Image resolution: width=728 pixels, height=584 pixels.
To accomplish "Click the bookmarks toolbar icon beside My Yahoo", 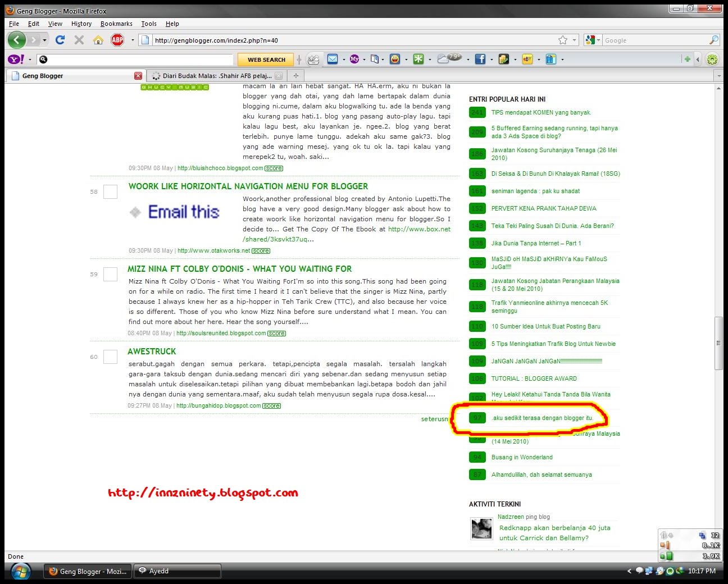I will coord(375,59).
